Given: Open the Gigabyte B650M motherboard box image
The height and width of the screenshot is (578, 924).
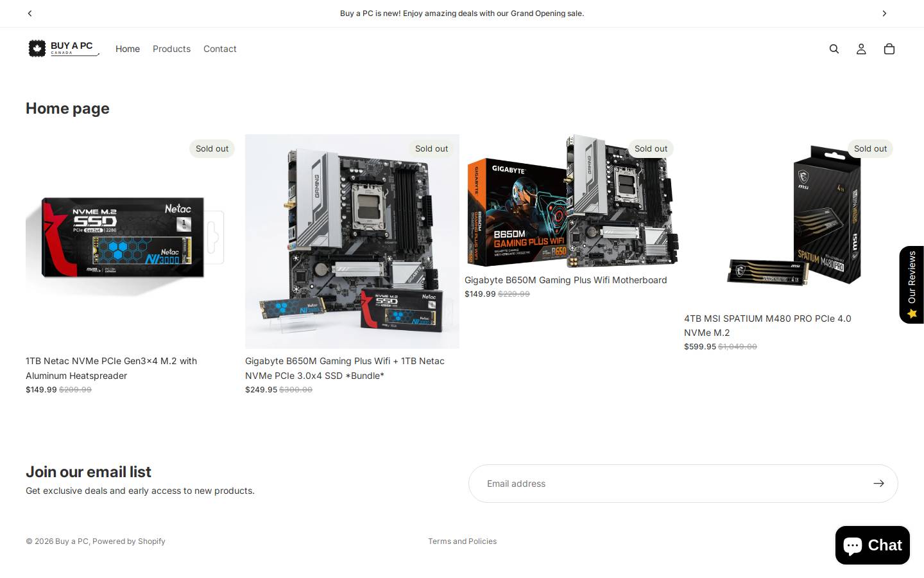Looking at the screenshot, I should point(572,201).
